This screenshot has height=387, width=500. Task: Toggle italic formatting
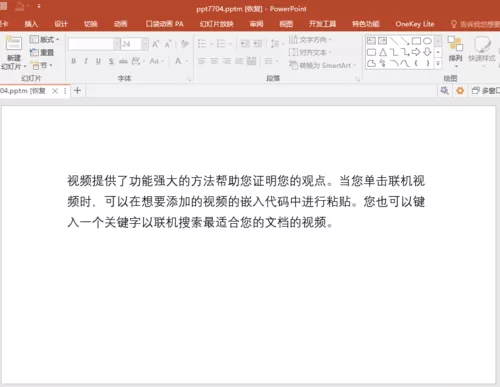(86, 61)
